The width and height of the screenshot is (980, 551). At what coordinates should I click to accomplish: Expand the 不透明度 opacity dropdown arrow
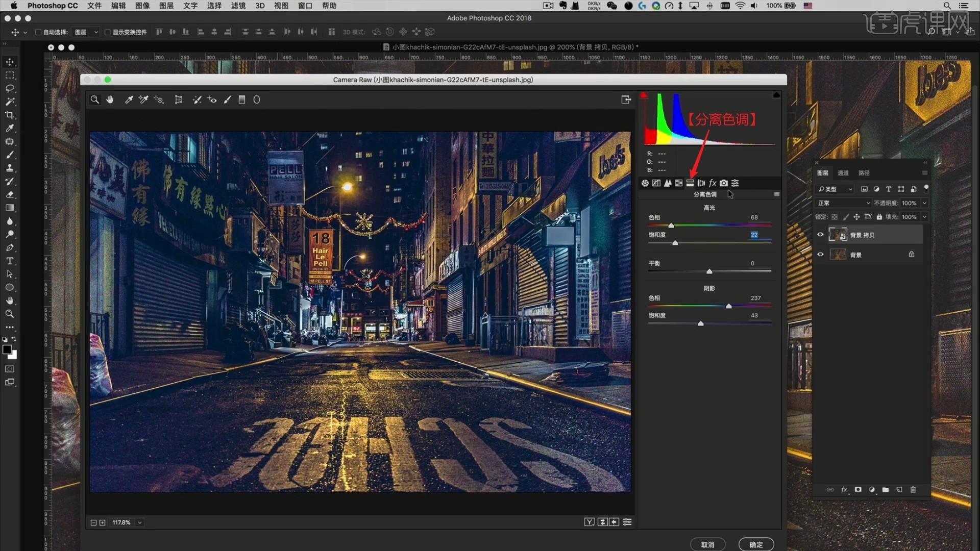click(924, 203)
